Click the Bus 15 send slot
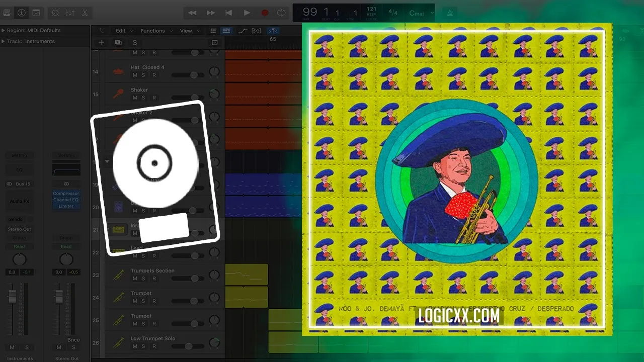Image resolution: width=644 pixels, height=362 pixels. point(20,184)
